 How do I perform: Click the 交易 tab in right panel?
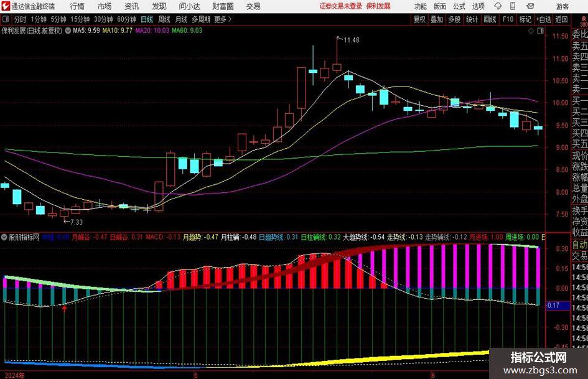pyautogui.click(x=579, y=256)
